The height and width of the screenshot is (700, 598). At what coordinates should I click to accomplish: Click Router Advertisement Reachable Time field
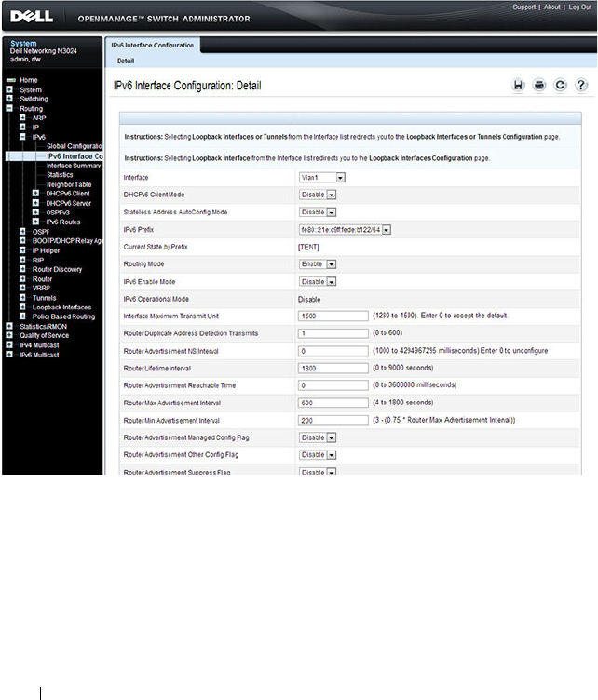point(333,385)
